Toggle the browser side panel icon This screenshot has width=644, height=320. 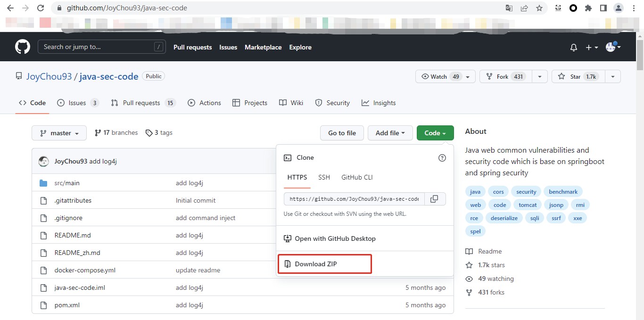coord(603,8)
